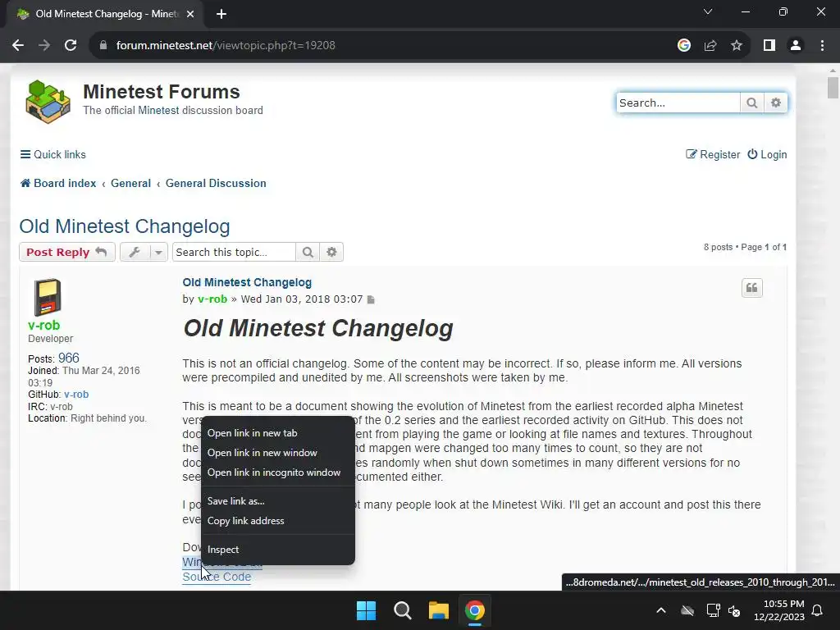Click the Old Minetest Changelog topic title
The height and width of the screenshot is (630, 840).
point(125,226)
